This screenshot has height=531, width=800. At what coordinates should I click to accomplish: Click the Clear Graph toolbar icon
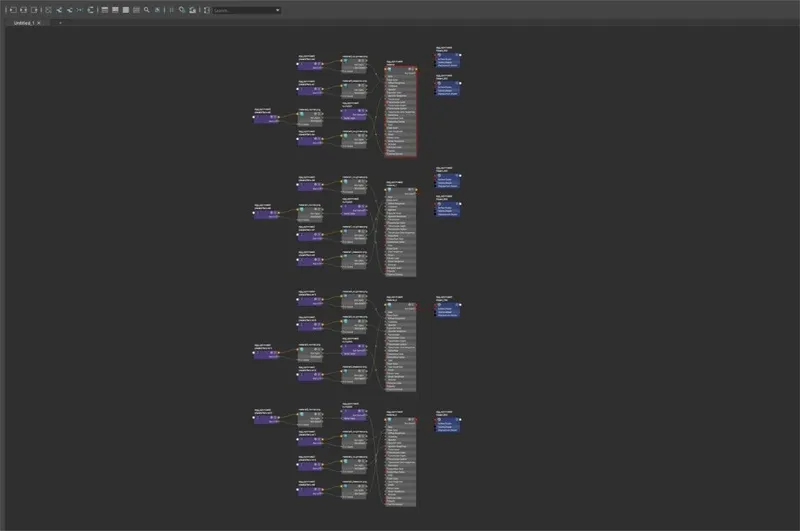48,10
